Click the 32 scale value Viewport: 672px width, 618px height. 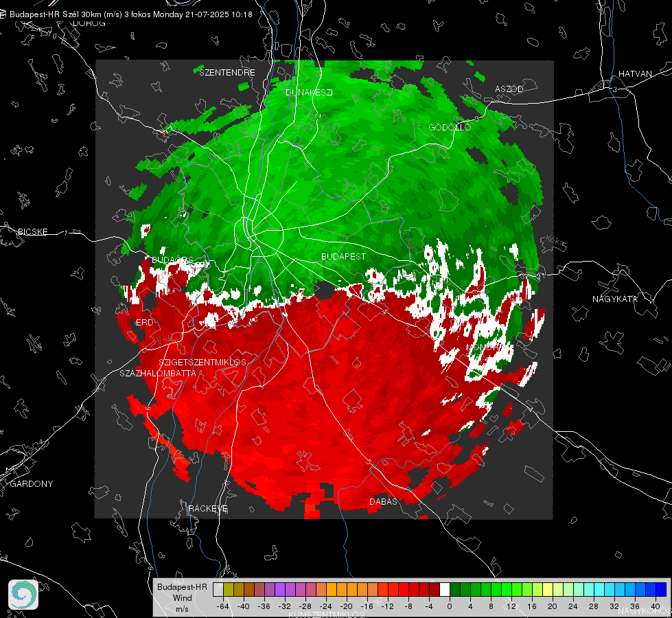[614, 606]
